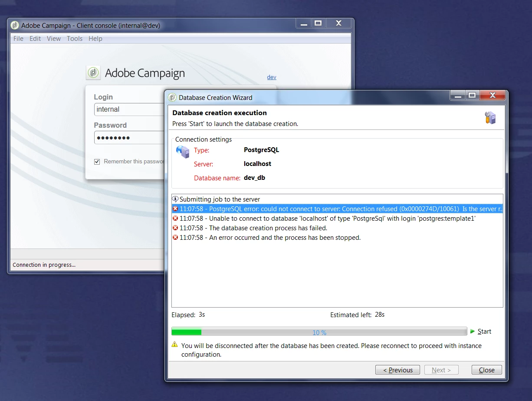Click the Close button in wizard
Viewport: 532px width, 401px height.
[x=487, y=370]
